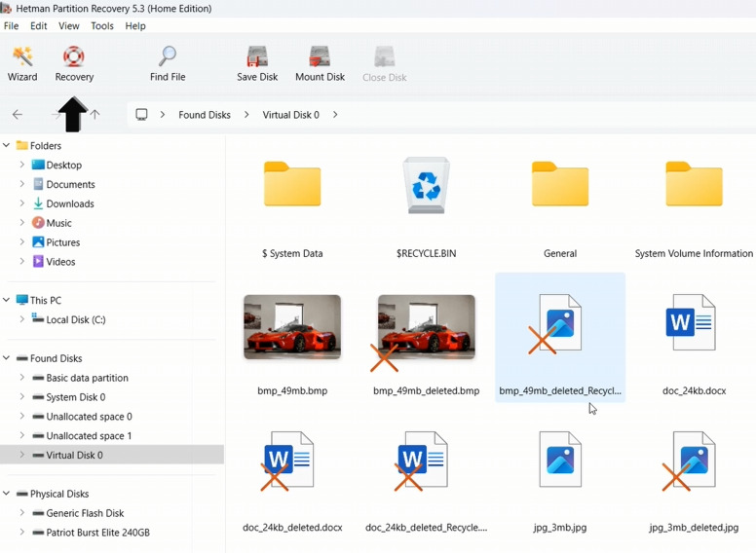Open the Tools menu
756x553 pixels.
click(x=102, y=26)
